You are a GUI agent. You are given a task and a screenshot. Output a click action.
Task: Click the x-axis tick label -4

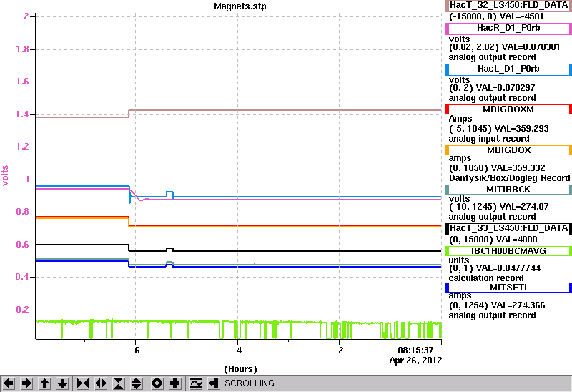(x=237, y=351)
